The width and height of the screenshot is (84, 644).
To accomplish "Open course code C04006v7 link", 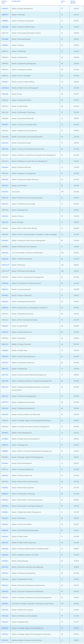I will point(5,9).
